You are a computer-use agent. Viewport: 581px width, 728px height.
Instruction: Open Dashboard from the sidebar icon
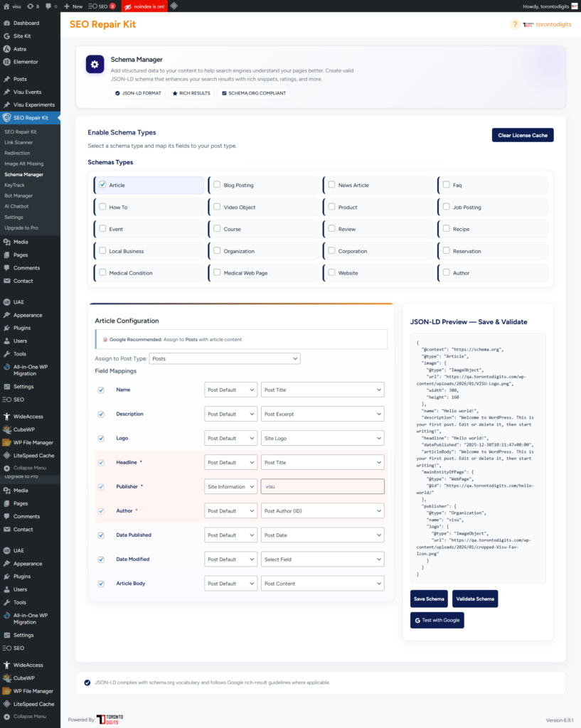coord(6,23)
